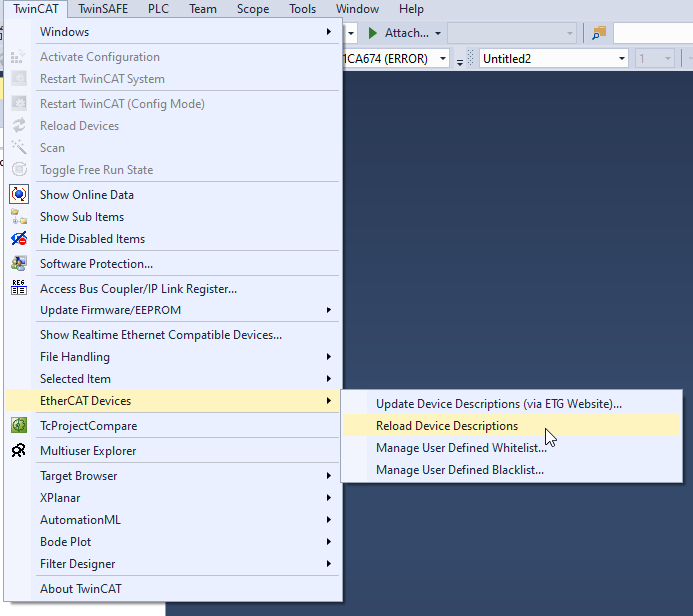Click the Restart TwinCAT Config Mode icon
The image size is (693, 616).
tap(19, 104)
